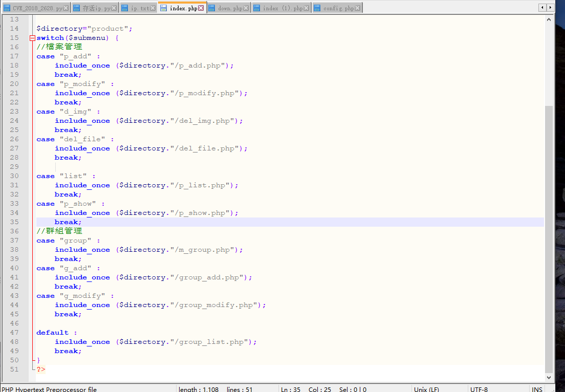
Task: Close the ip.txt tab
Action: pyautogui.click(x=153, y=8)
